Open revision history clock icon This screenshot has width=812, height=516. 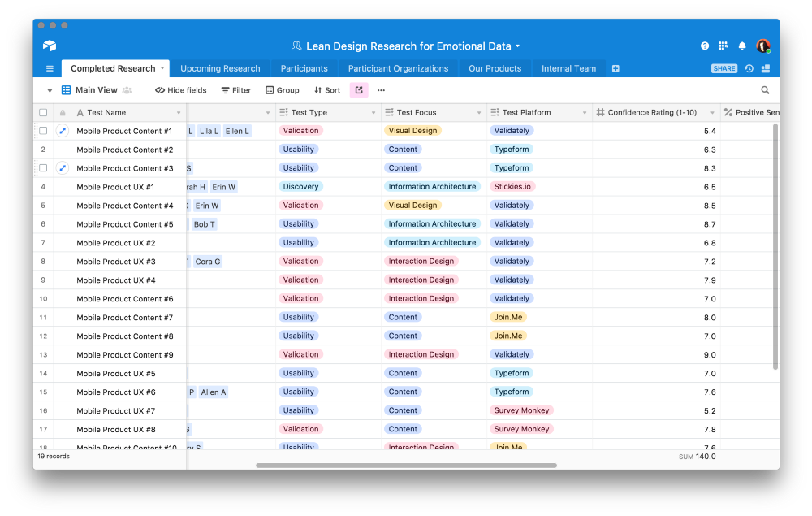coord(748,68)
